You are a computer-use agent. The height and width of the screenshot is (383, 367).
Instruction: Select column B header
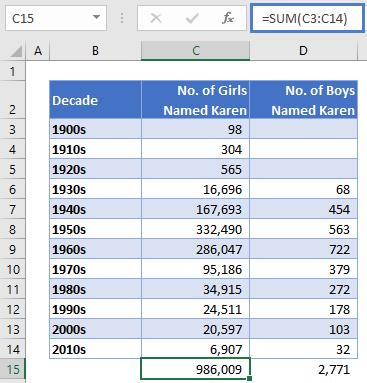click(95, 51)
